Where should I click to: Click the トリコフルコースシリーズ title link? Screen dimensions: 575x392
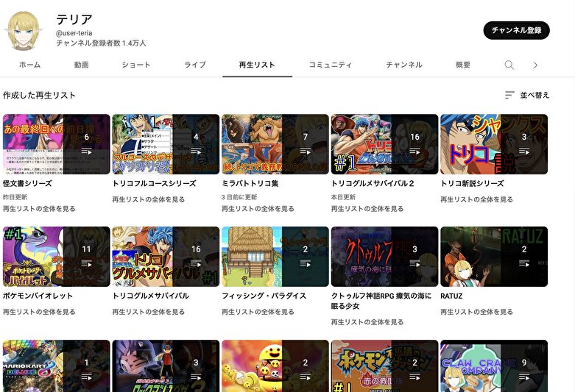pyautogui.click(x=154, y=183)
